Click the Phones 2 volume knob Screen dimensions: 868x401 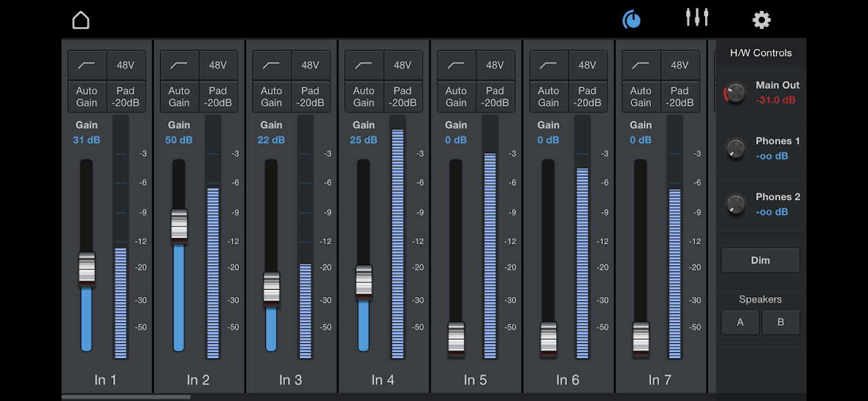tap(735, 204)
